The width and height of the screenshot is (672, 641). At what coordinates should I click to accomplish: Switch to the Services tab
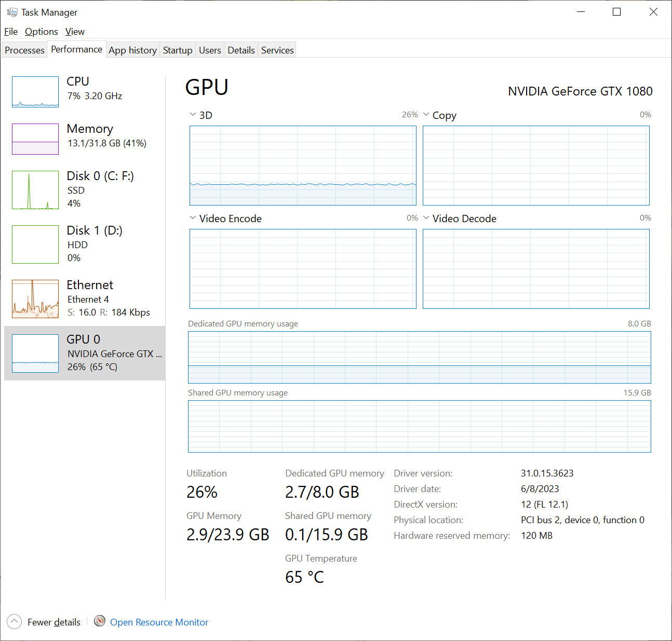coord(277,50)
